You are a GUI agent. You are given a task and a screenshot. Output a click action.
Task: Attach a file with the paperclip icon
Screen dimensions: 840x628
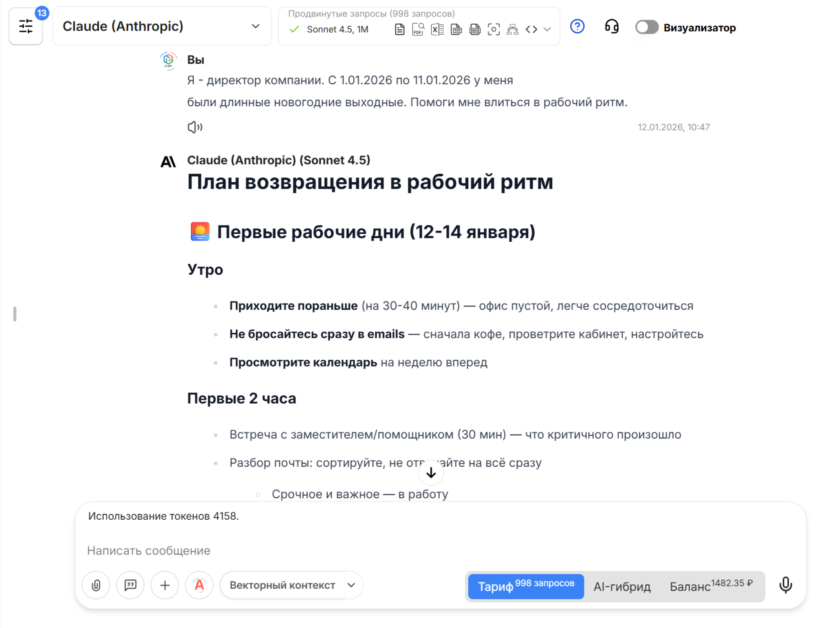96,585
